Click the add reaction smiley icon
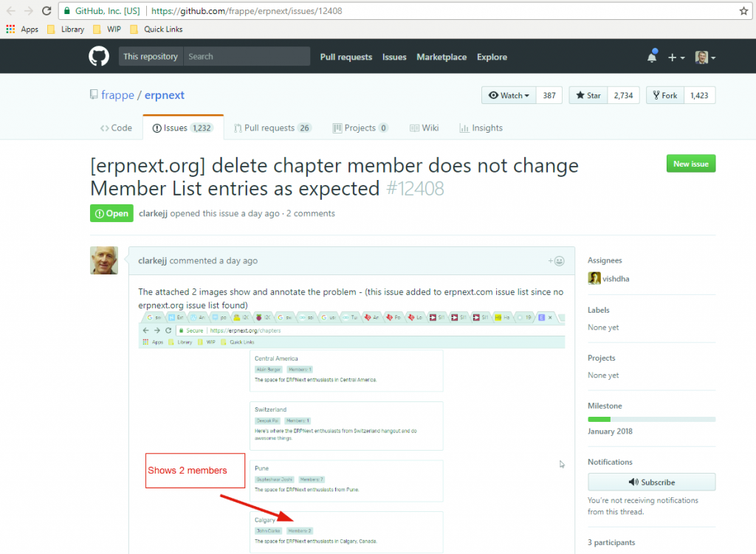The image size is (756, 554). [558, 260]
